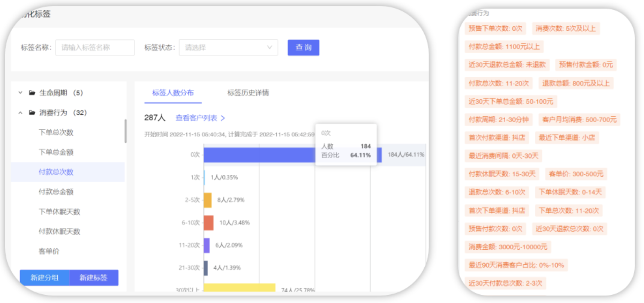
Task: Click the 付款总次数: 11-20次 tag
Action: [499, 83]
